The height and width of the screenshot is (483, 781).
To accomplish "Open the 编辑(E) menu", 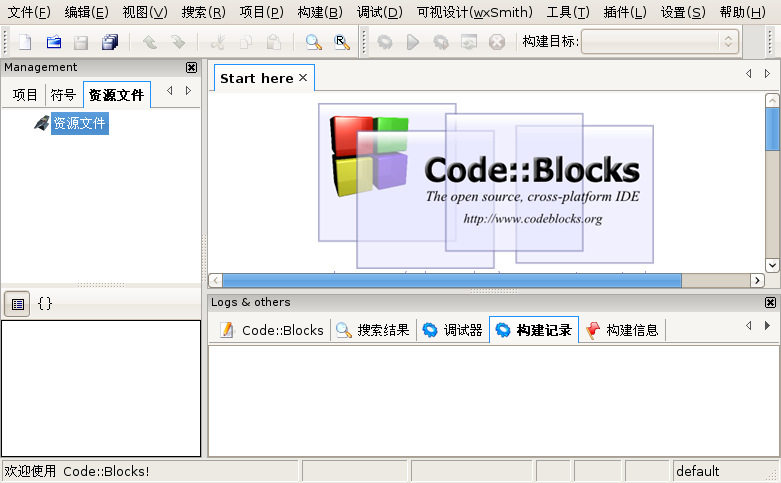I will [87, 12].
